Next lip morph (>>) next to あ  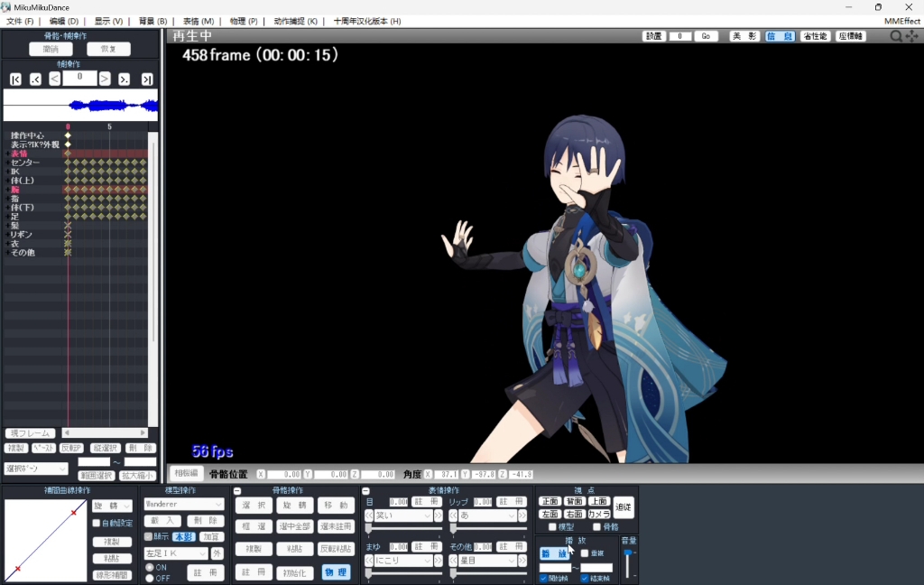522,515
